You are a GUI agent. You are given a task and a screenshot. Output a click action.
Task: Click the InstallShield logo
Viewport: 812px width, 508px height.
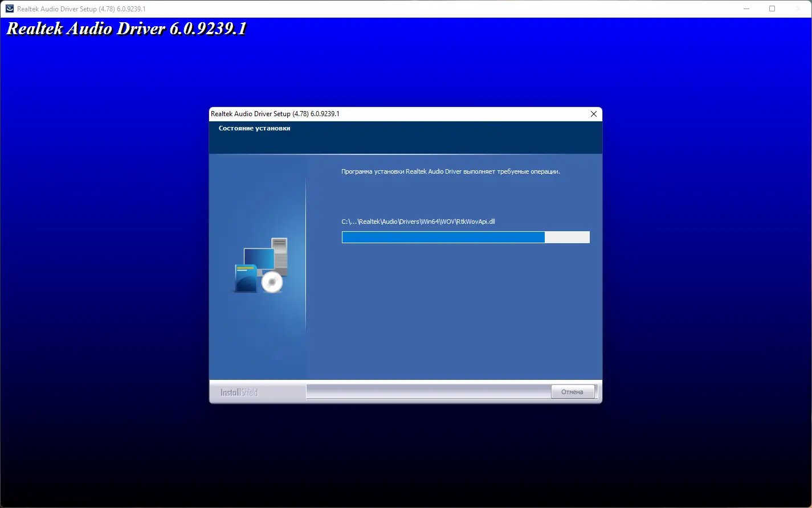239,392
